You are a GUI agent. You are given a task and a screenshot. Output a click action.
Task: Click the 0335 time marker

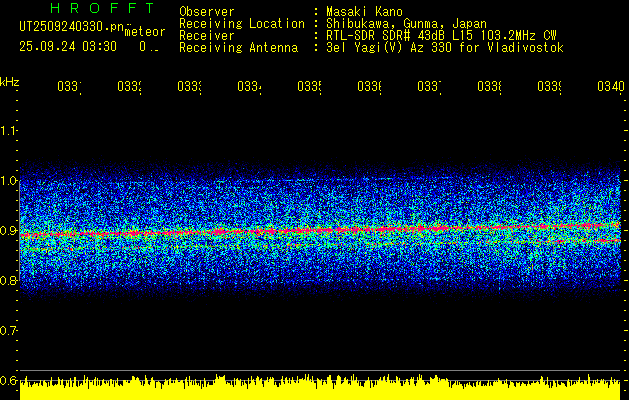coord(309,86)
